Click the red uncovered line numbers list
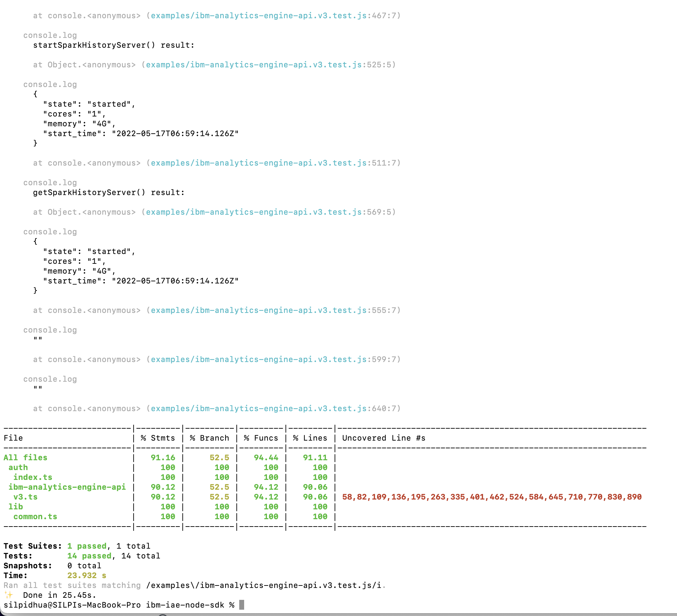This screenshot has width=677, height=616. point(492,497)
